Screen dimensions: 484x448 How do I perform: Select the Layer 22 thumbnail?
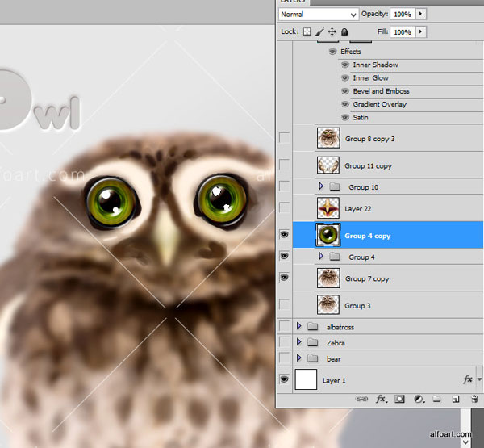pyautogui.click(x=328, y=208)
